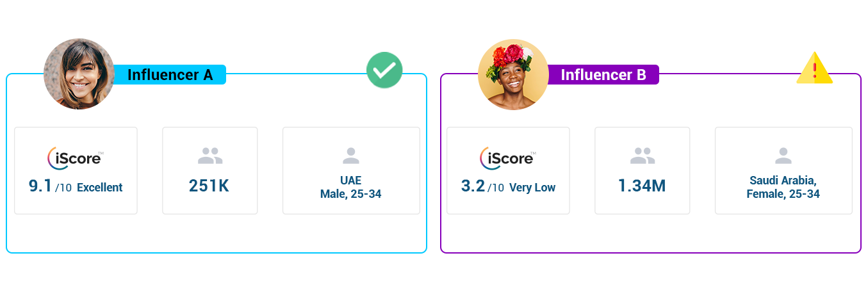The height and width of the screenshot is (283, 868).
Task: Select the Influencer B purple label
Action: [x=603, y=75]
